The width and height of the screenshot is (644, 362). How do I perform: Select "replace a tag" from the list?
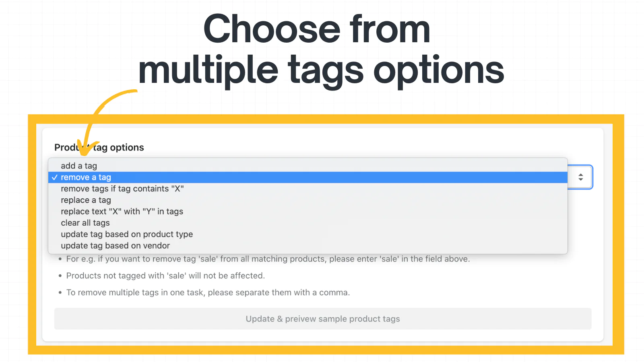pos(86,200)
